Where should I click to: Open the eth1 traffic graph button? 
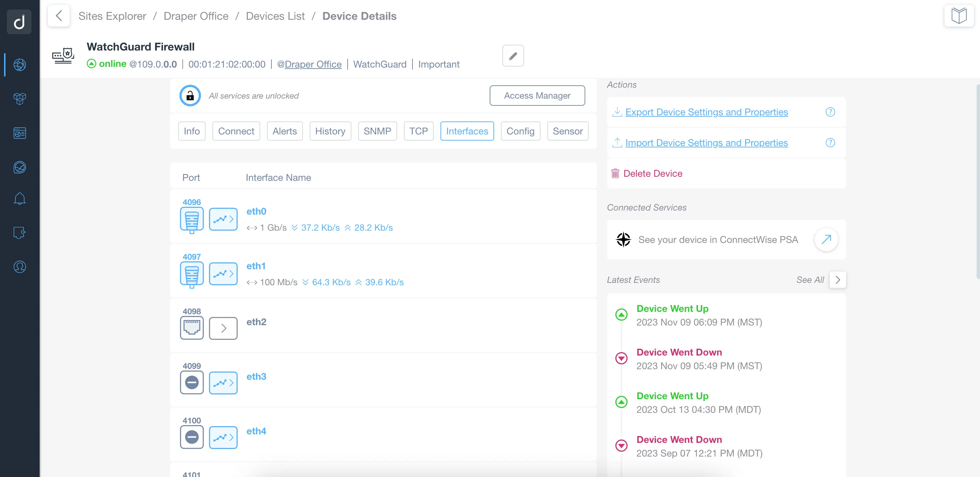223,274
